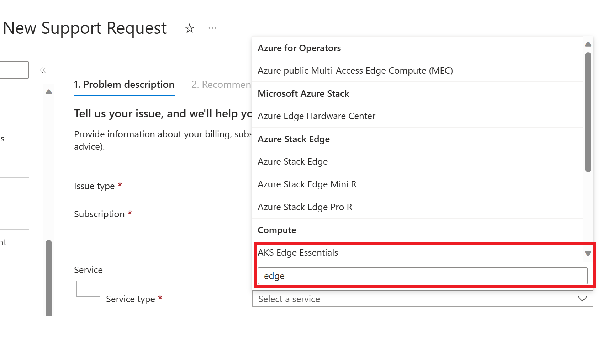This screenshot has width=602, height=364.
Task: Open the Problem description tab
Action: [124, 85]
